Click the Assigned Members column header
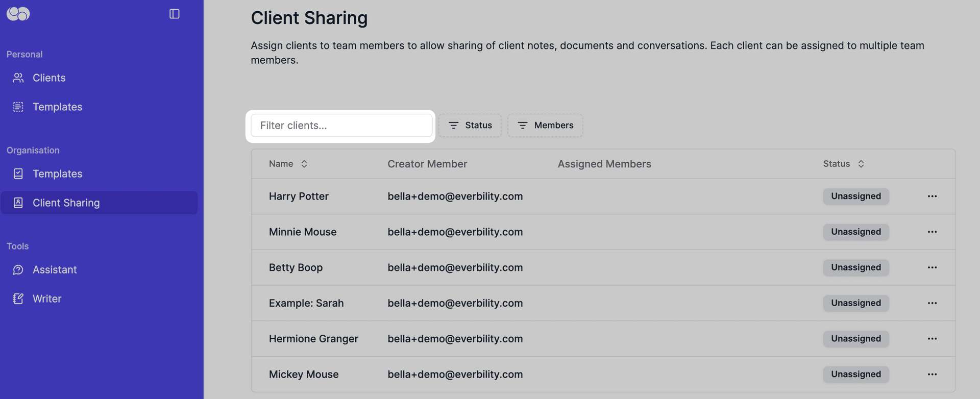 tap(604, 164)
